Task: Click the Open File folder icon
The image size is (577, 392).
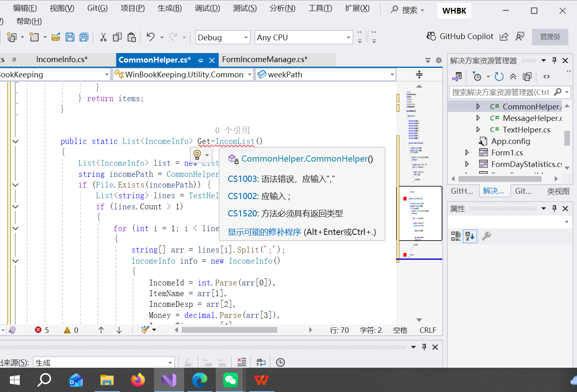Action: point(56,37)
